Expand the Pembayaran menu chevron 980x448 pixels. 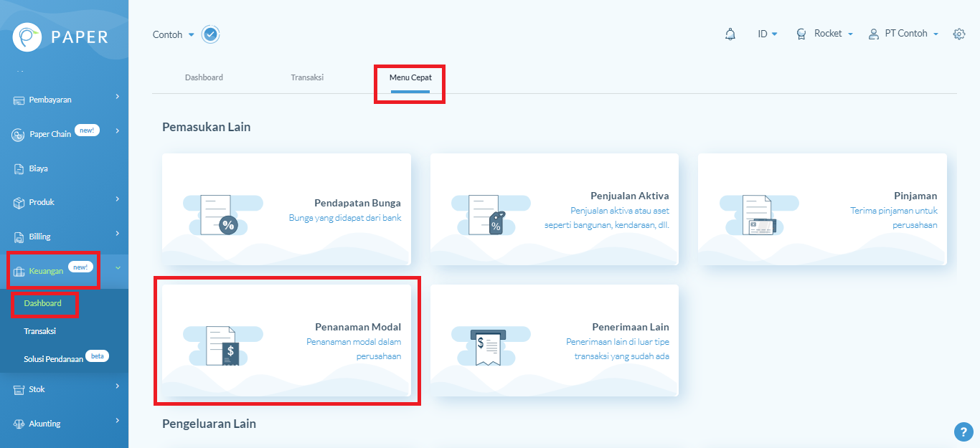coord(117,97)
